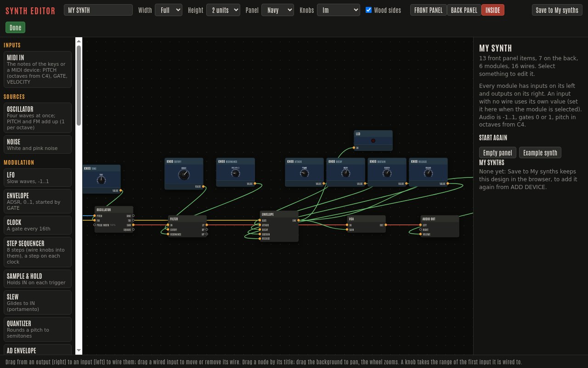The height and width of the screenshot is (368, 588).
Task: Add the LFO modulation module
Action: tap(38, 178)
